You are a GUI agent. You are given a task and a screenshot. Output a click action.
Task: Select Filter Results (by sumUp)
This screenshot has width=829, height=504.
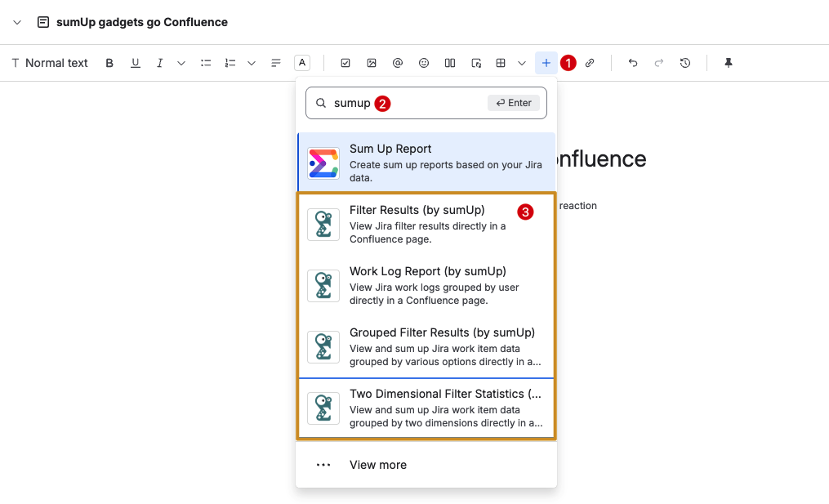426,225
